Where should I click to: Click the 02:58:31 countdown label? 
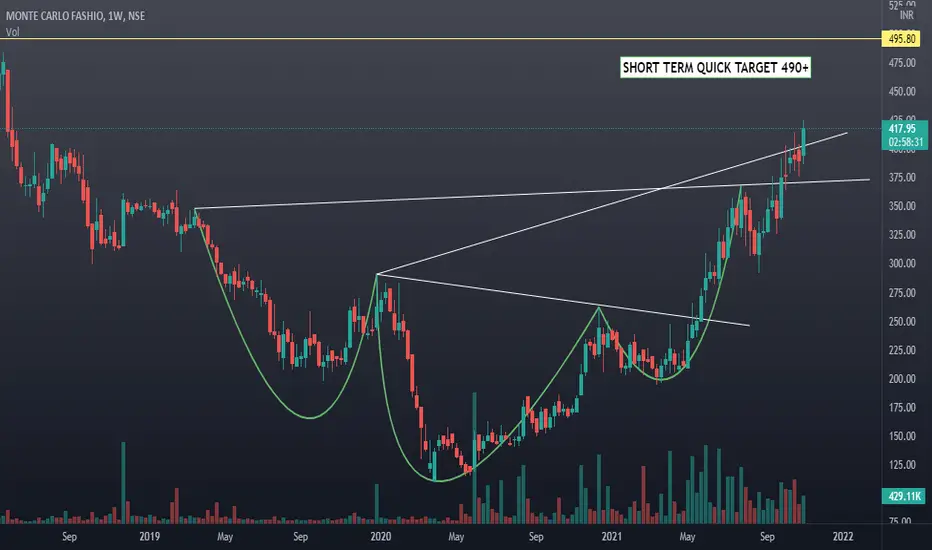coord(905,142)
